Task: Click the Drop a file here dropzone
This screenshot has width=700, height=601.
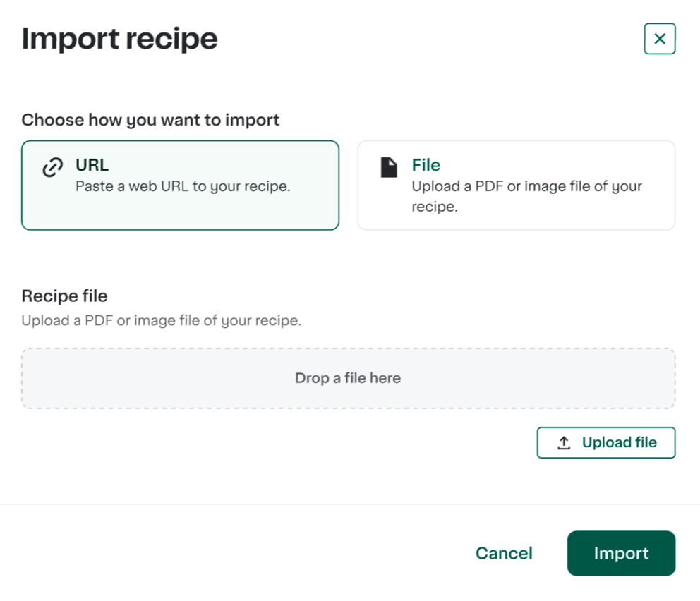Action: (349, 377)
